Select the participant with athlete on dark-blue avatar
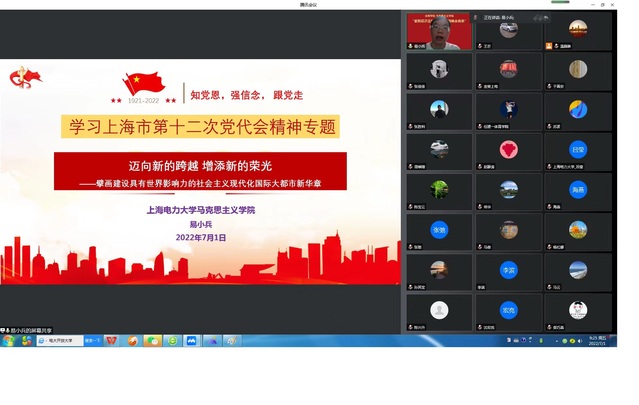Image resolution: width=639 pixels, height=405 pixels. click(x=509, y=112)
